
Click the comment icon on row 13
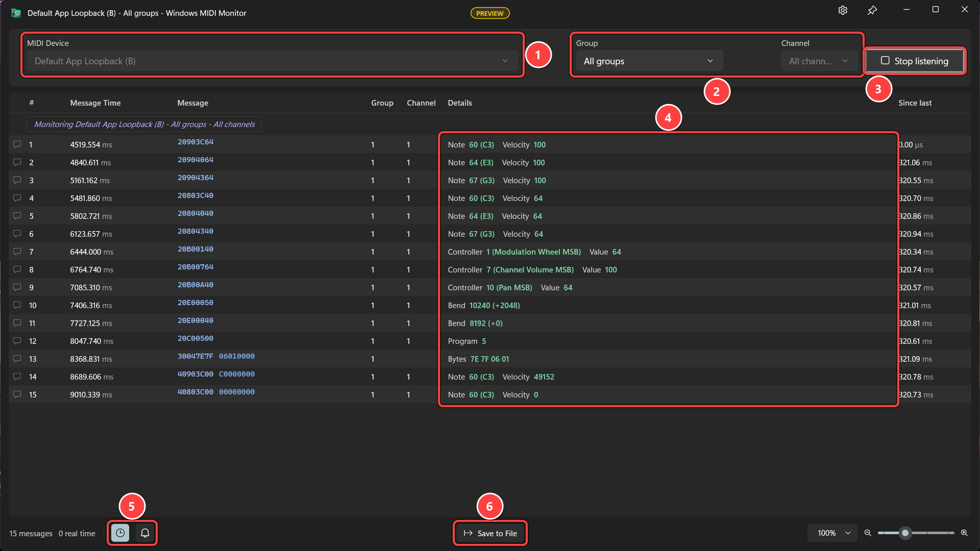pos(17,359)
